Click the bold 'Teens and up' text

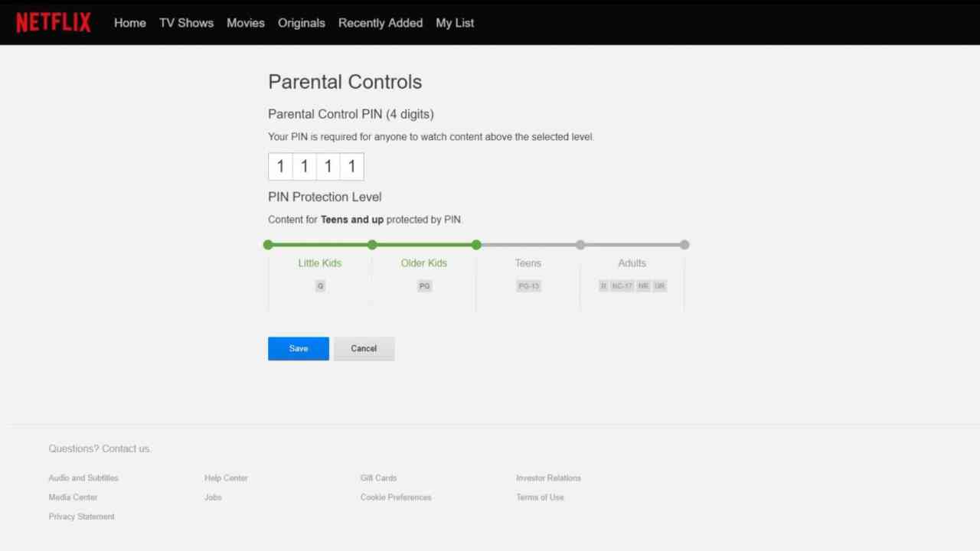[352, 220]
